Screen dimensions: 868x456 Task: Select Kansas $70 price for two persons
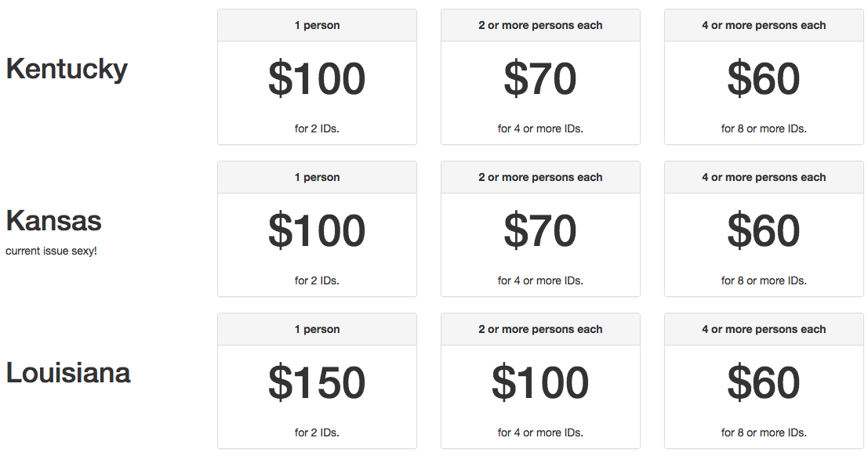tap(540, 230)
